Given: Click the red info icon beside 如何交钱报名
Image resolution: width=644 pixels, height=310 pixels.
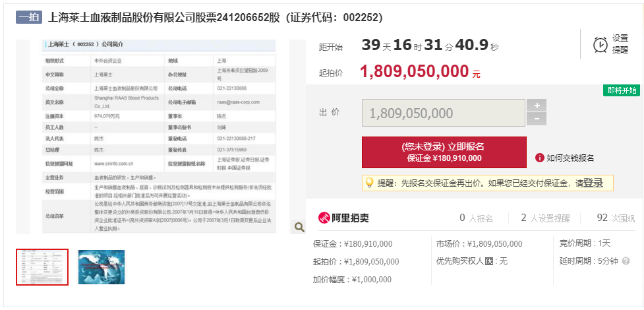Looking at the screenshot, I should coord(540,158).
